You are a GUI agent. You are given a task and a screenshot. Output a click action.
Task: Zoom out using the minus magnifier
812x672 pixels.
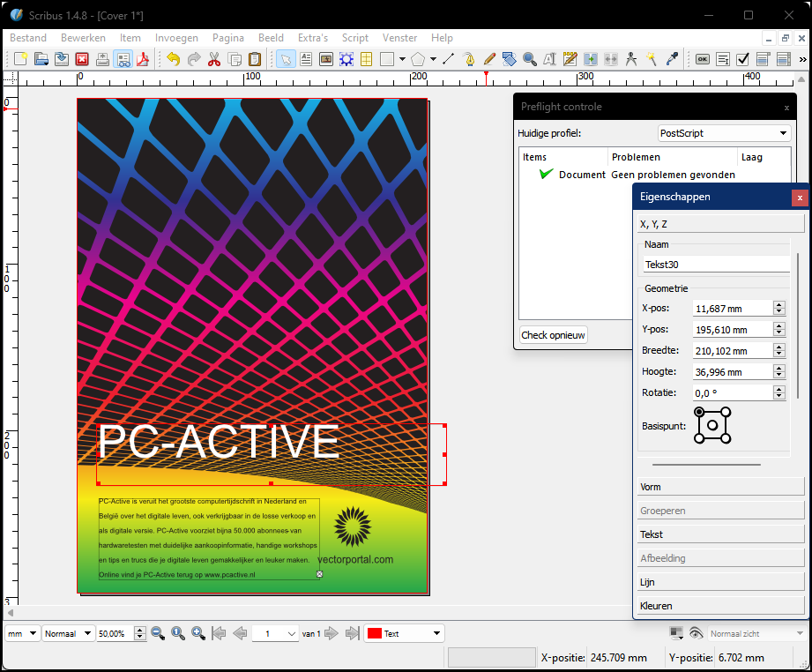158,633
